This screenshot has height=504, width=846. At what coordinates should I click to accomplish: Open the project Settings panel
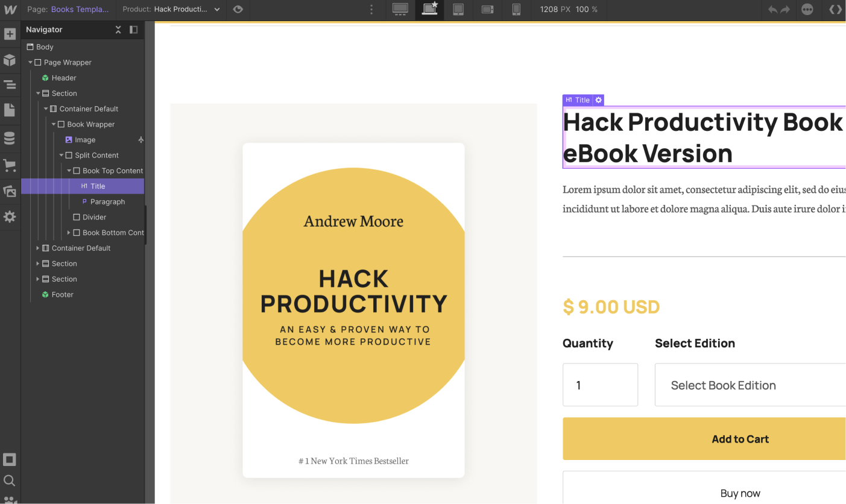pos(10,216)
